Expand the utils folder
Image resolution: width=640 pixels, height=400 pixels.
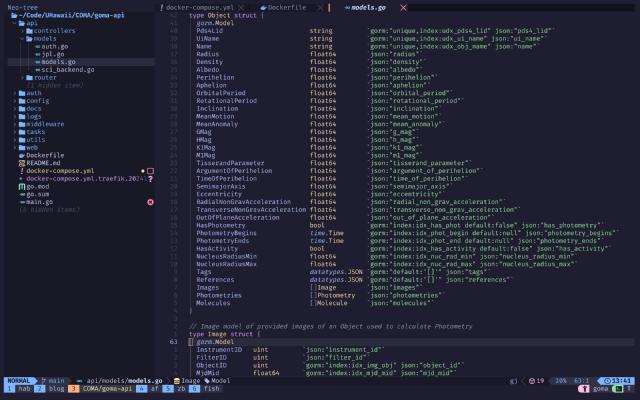[x=15, y=140]
